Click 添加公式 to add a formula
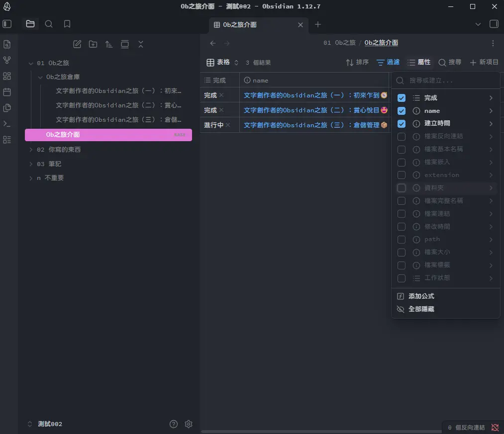Screen dimensions: 504x434 (x=421, y=296)
